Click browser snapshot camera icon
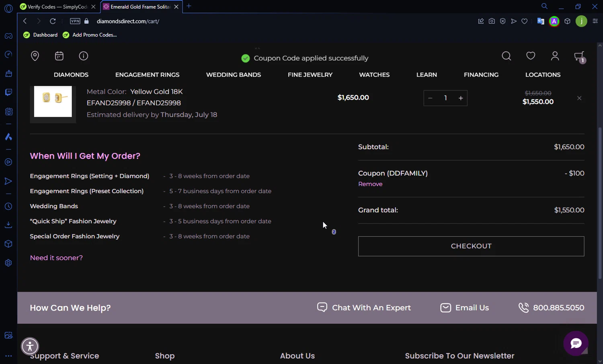This screenshot has height=364, width=603. [492, 21]
